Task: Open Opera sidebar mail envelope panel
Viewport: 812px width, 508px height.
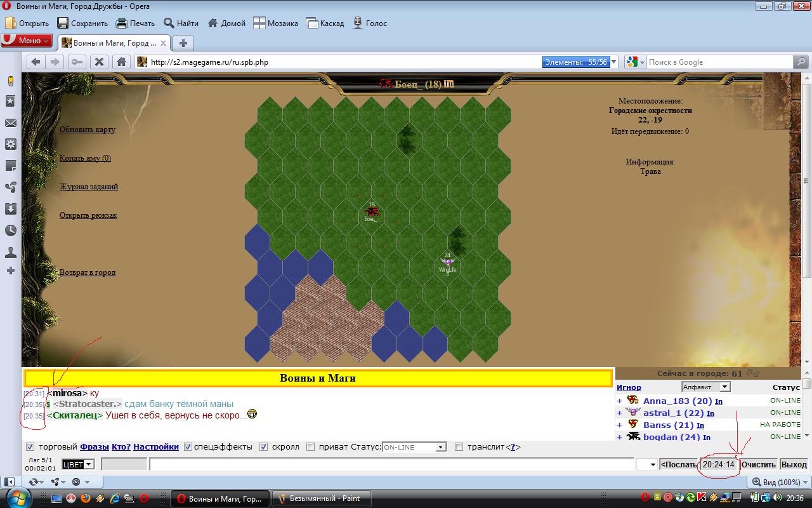Action: [x=11, y=123]
